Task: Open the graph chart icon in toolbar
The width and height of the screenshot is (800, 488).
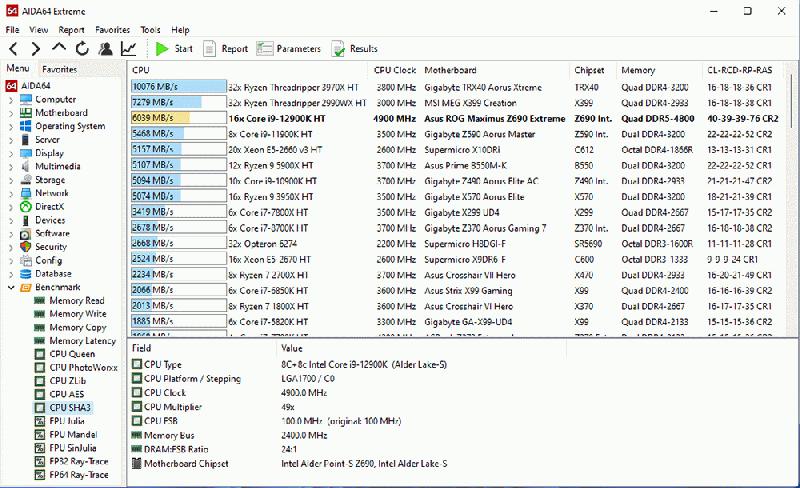Action: point(128,48)
